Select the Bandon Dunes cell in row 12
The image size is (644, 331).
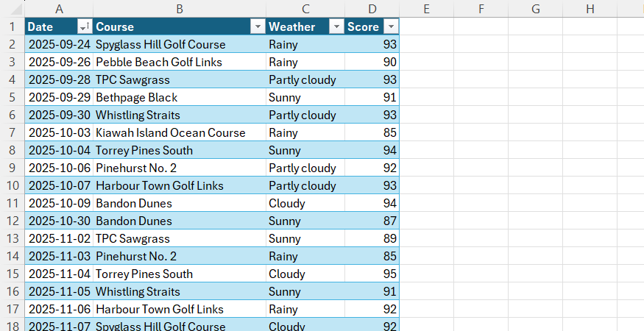(180, 221)
